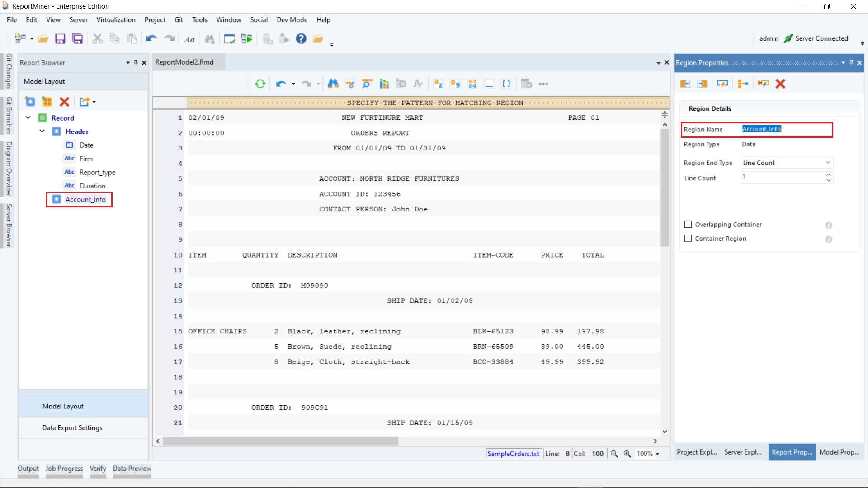Check the Container Region checkbox
868x488 pixels.
click(688, 239)
